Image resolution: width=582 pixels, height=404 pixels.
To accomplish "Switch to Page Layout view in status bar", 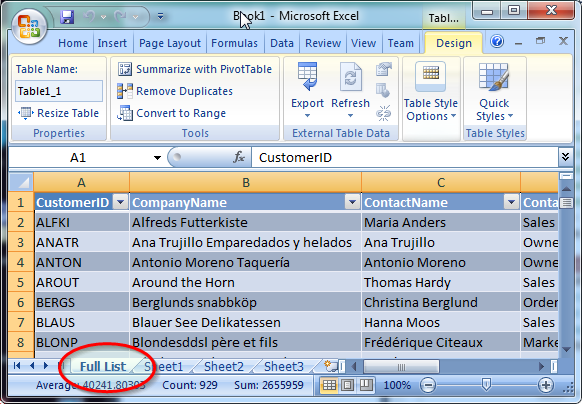I will [x=347, y=385].
